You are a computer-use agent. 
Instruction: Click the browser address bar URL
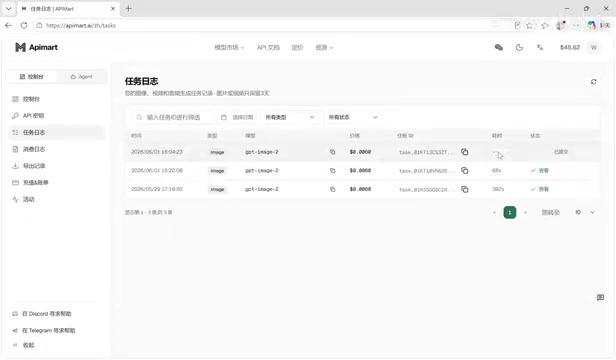[81, 26]
